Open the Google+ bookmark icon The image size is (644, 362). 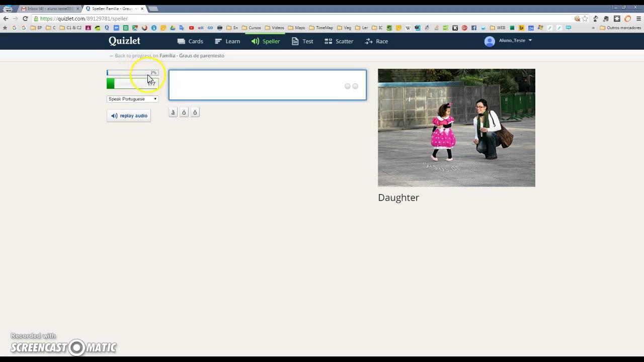coord(464,28)
